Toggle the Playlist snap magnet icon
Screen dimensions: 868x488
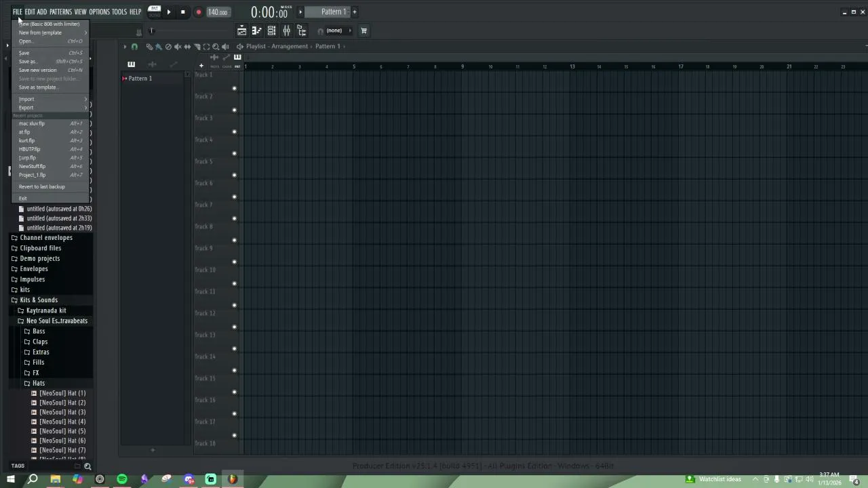click(134, 47)
